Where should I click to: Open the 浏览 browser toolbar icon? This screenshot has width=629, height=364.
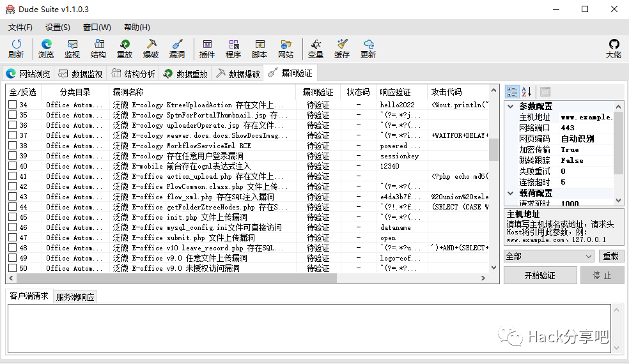[x=46, y=49]
